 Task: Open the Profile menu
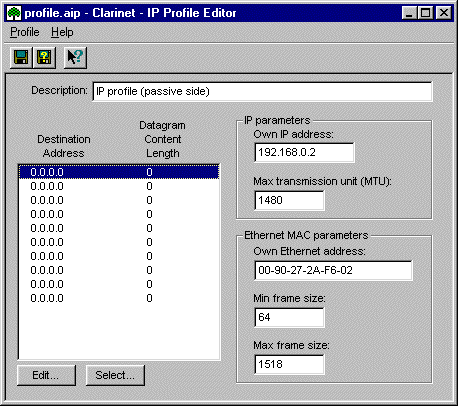(x=25, y=32)
